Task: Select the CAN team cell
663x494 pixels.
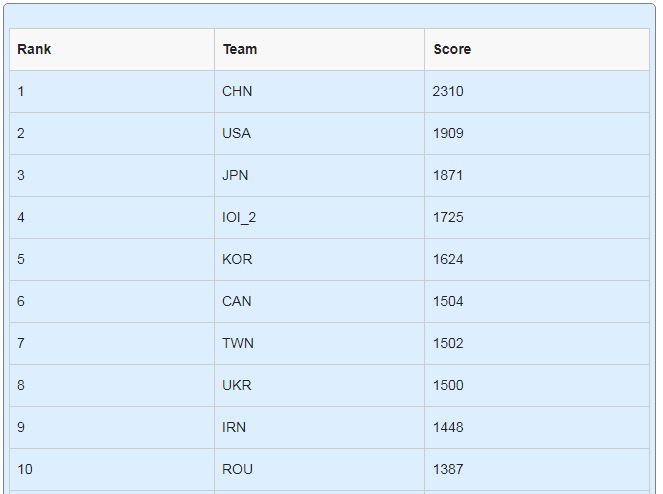Action: [319, 301]
